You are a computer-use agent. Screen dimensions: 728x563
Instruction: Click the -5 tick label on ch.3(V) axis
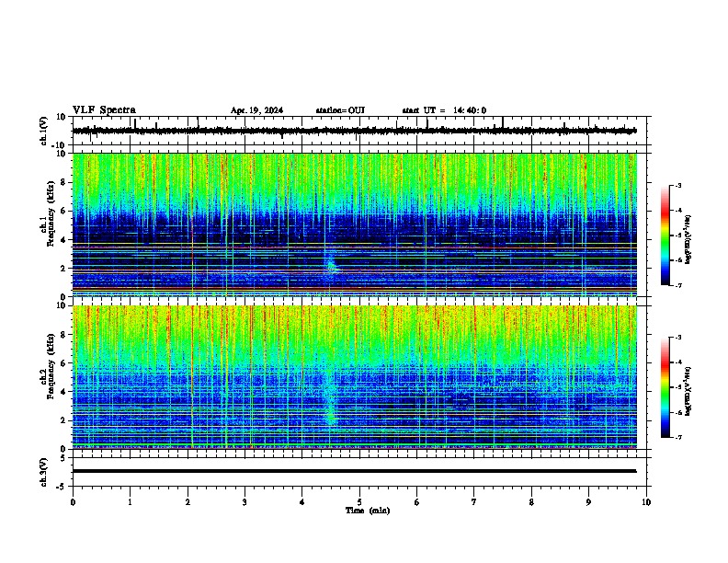point(62,487)
